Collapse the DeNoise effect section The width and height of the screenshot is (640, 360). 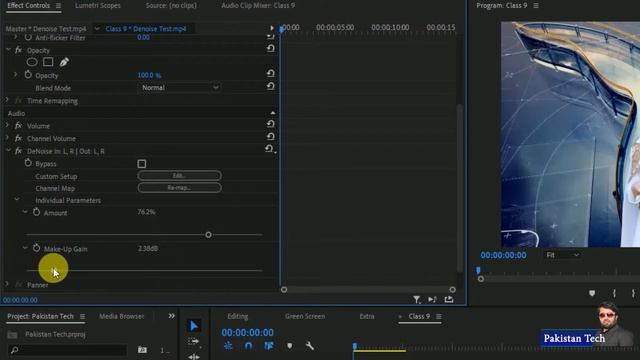[x=8, y=151]
